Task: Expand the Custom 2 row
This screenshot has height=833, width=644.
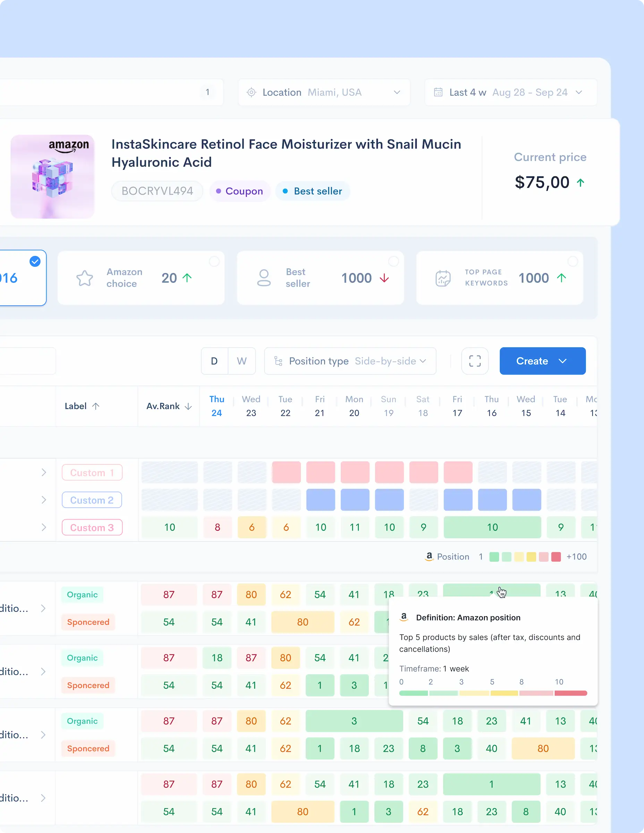Action: [44, 500]
